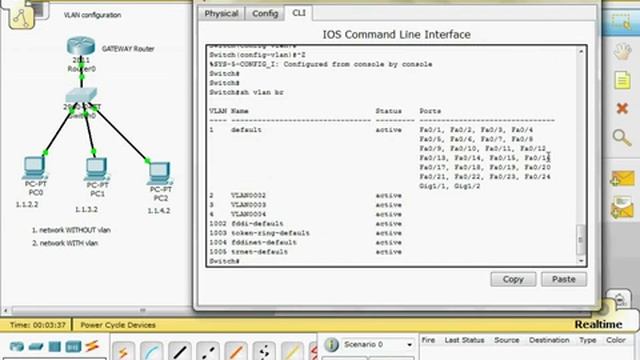
Task: Click the Paste button
Action: tap(564, 279)
